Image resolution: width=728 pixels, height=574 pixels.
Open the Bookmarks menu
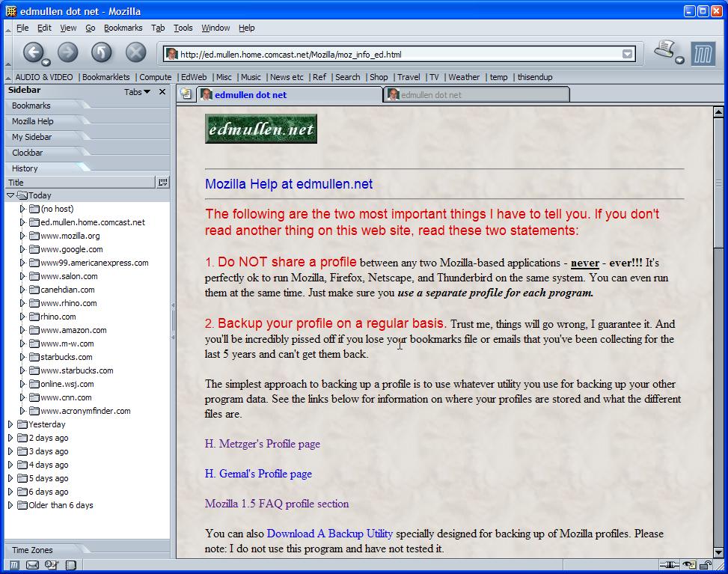pyautogui.click(x=123, y=28)
